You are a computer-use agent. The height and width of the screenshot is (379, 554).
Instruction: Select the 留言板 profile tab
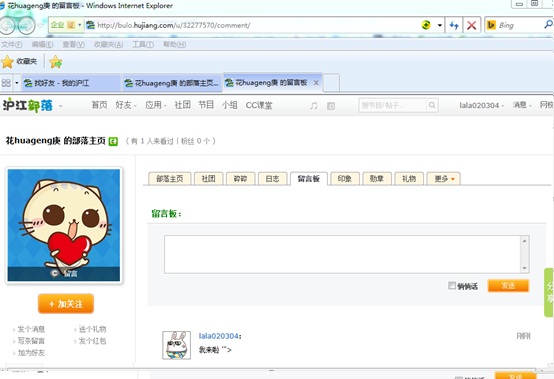click(309, 179)
